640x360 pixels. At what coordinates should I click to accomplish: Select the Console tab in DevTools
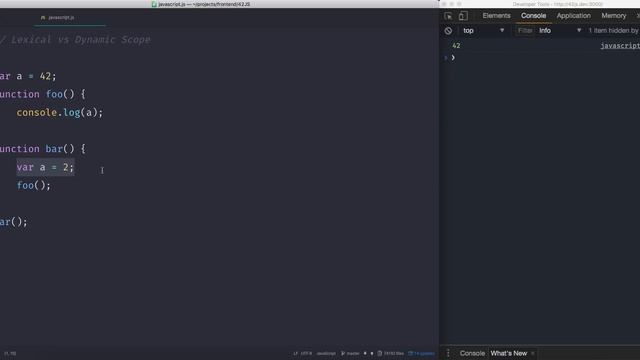click(x=533, y=16)
